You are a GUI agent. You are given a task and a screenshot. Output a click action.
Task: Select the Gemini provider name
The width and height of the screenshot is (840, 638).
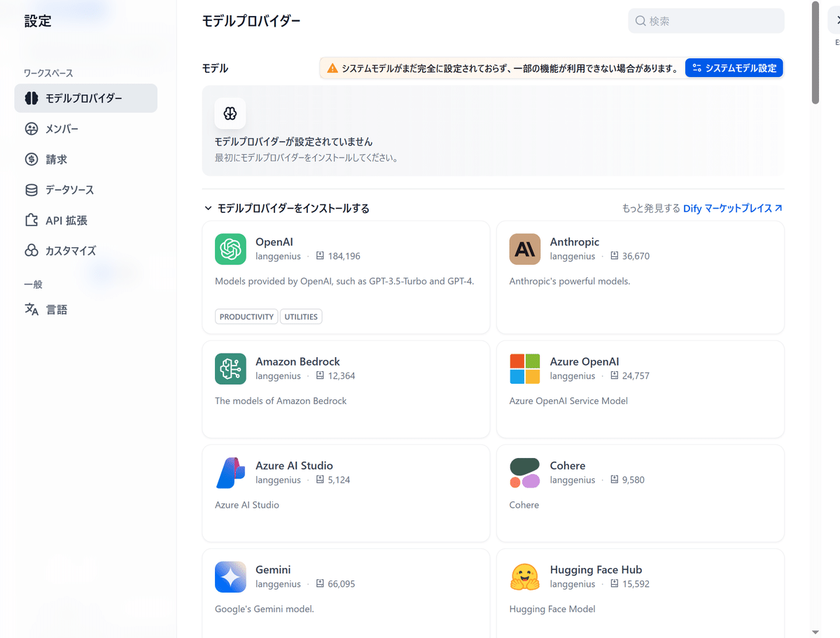click(273, 570)
